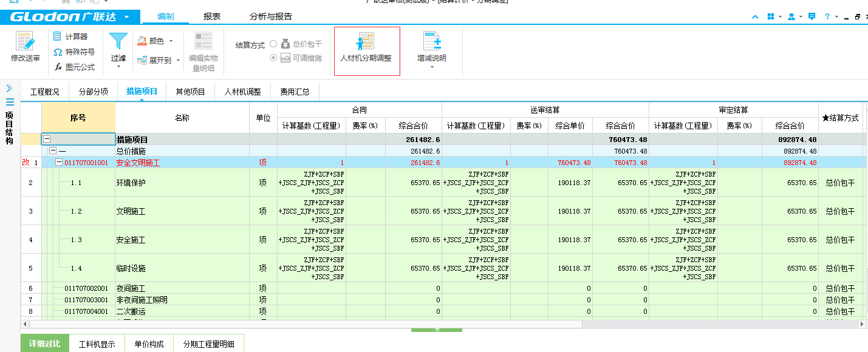Click the 修改送审 icon in the ribbon
Image resolution: width=868 pixels, height=352 pixels.
pos(25,42)
